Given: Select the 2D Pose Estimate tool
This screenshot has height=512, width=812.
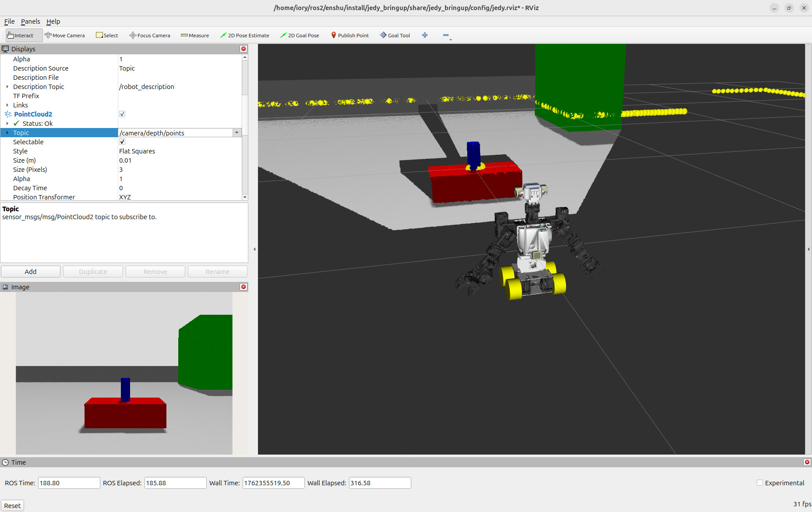Looking at the screenshot, I should (245, 36).
